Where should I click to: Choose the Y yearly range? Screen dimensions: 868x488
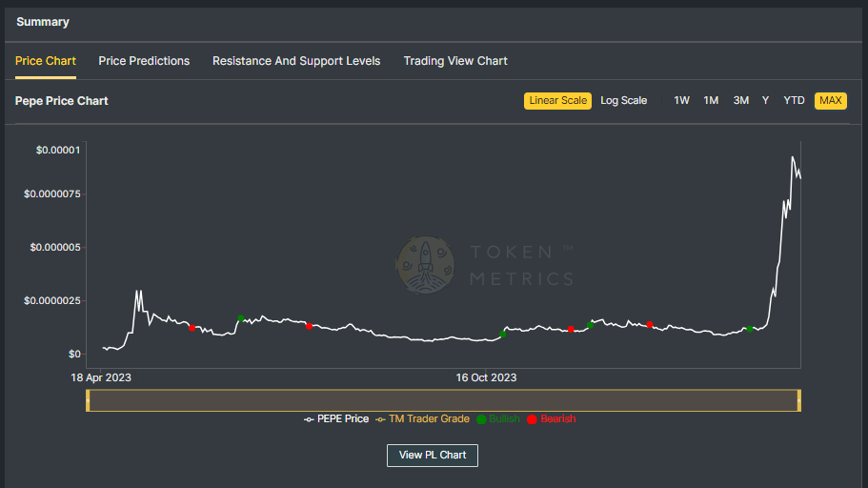pos(765,101)
